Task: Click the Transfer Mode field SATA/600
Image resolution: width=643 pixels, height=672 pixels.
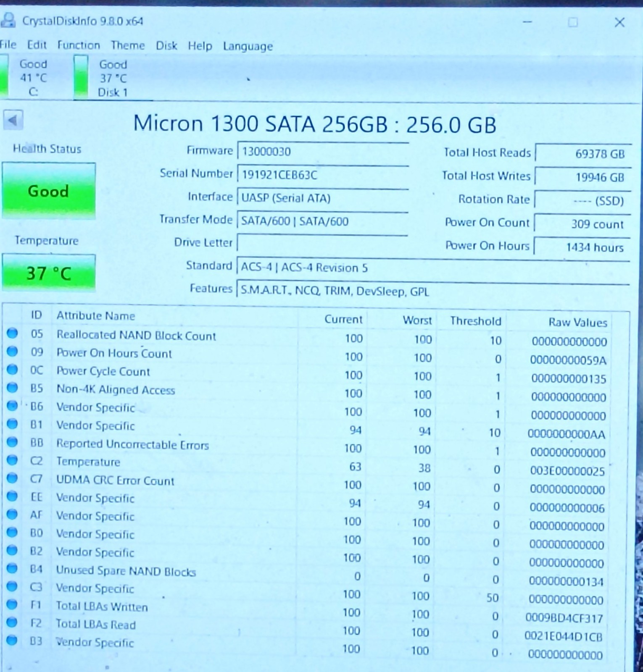Action: pos(323,221)
